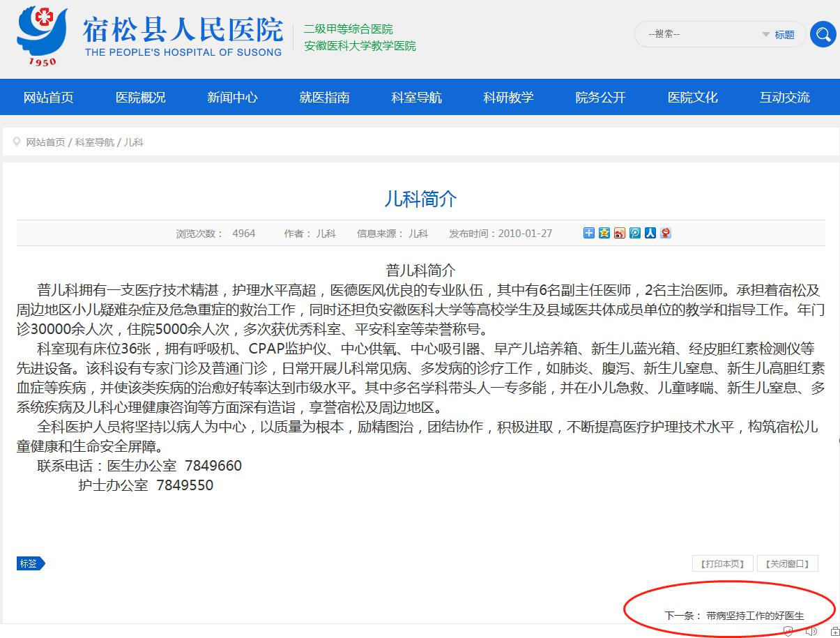Open the 网站首页 navigation menu item

[x=49, y=98]
